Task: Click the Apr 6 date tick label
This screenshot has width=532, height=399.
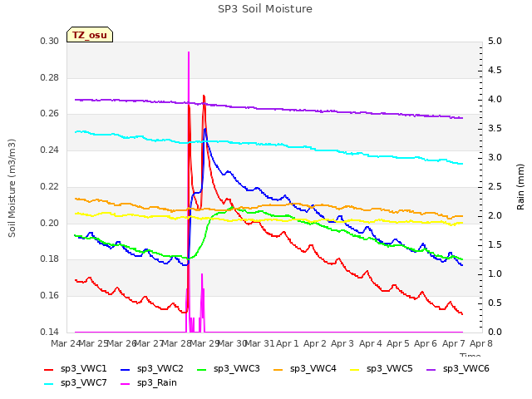Action: (x=426, y=343)
